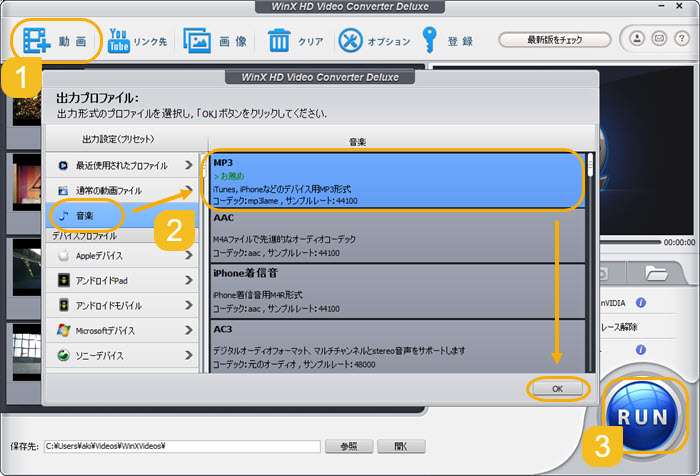This screenshot has height=476, width=700.
Task: Open オプション settings
Action: pyautogui.click(x=374, y=41)
